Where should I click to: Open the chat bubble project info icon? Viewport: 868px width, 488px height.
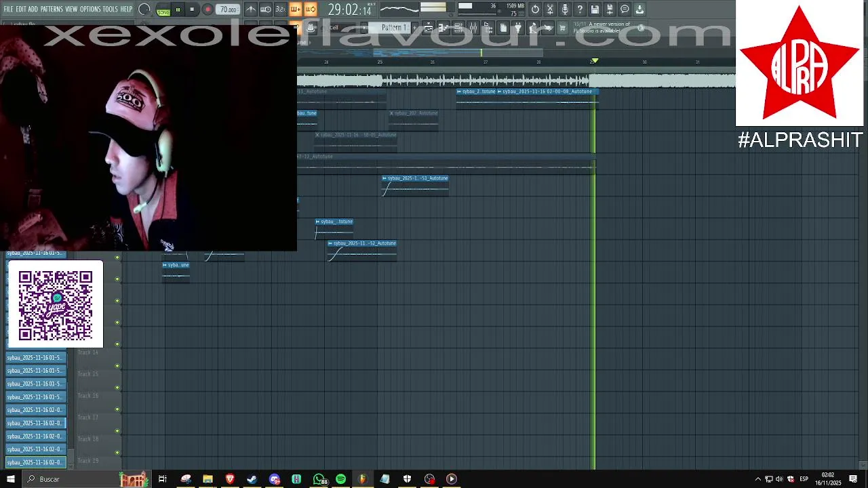pos(625,9)
